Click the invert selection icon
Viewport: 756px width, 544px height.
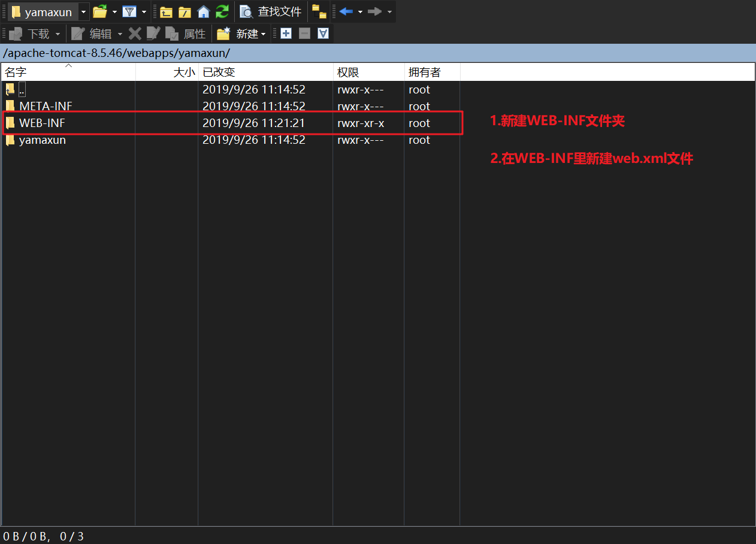point(323,34)
